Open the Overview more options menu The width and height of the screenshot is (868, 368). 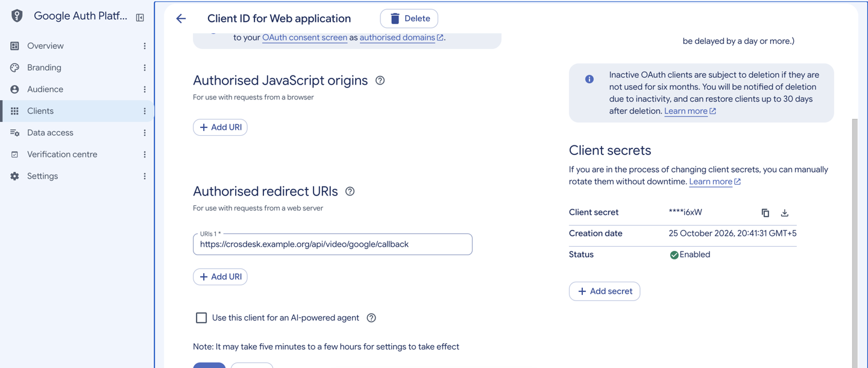click(145, 46)
